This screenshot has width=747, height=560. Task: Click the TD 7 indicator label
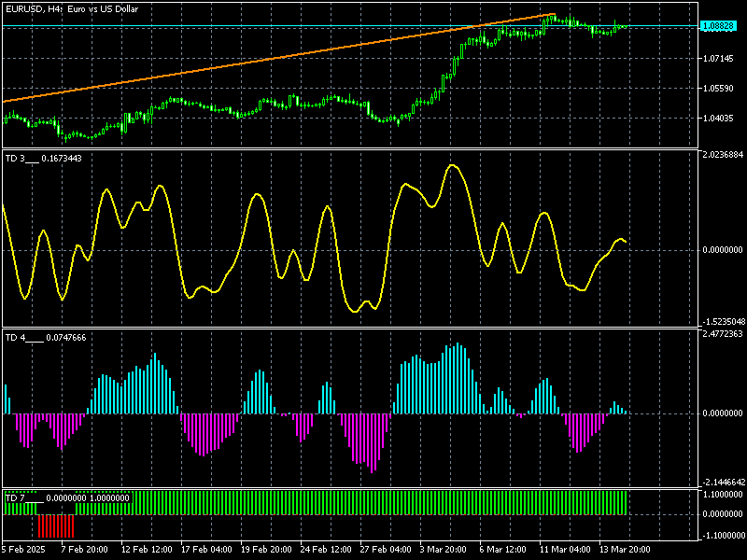67,498
